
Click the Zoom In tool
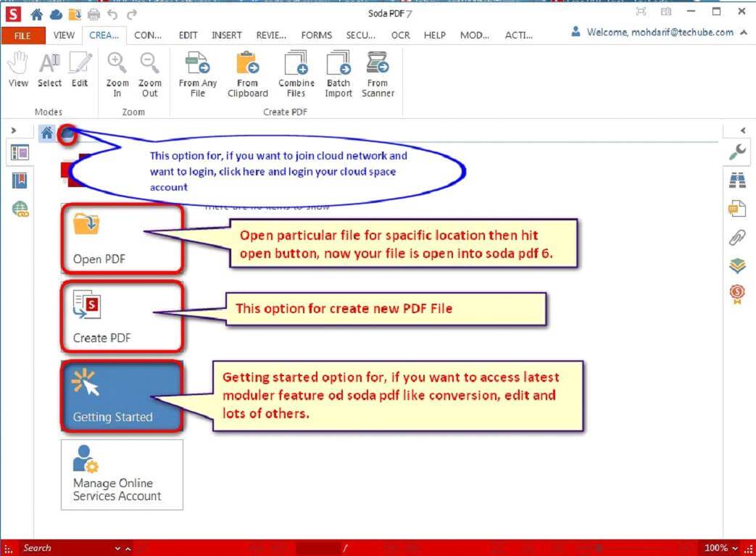(x=117, y=75)
